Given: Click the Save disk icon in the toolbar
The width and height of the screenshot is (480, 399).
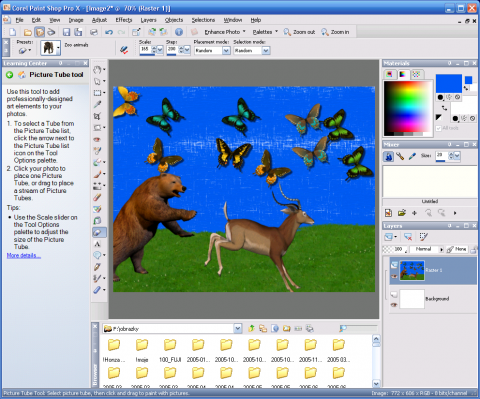Looking at the screenshot, I should (66, 32).
